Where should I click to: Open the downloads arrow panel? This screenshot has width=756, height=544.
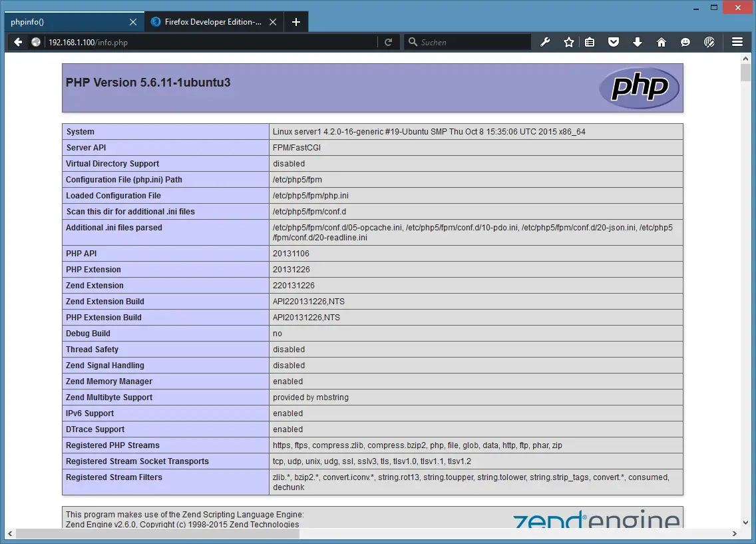638,43
